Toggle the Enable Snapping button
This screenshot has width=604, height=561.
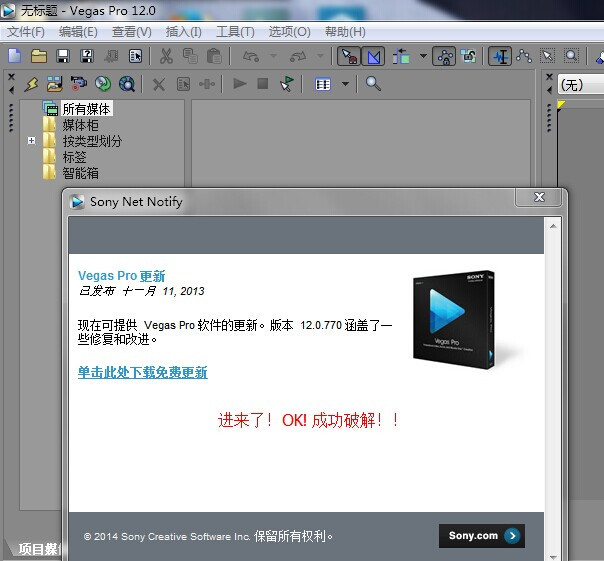click(x=349, y=57)
